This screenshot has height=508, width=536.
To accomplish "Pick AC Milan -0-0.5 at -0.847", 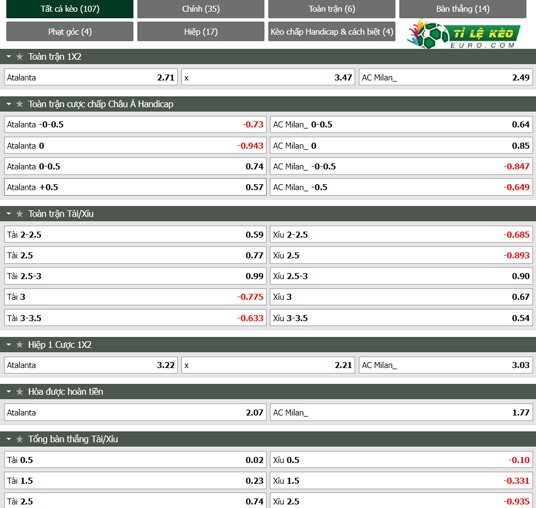I will 401,166.
